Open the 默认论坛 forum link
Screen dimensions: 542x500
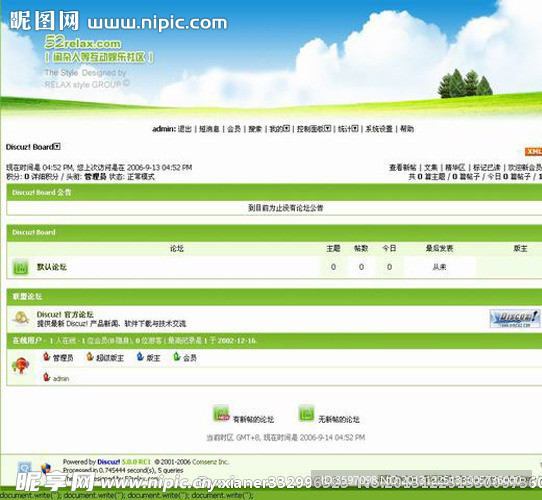52,267
